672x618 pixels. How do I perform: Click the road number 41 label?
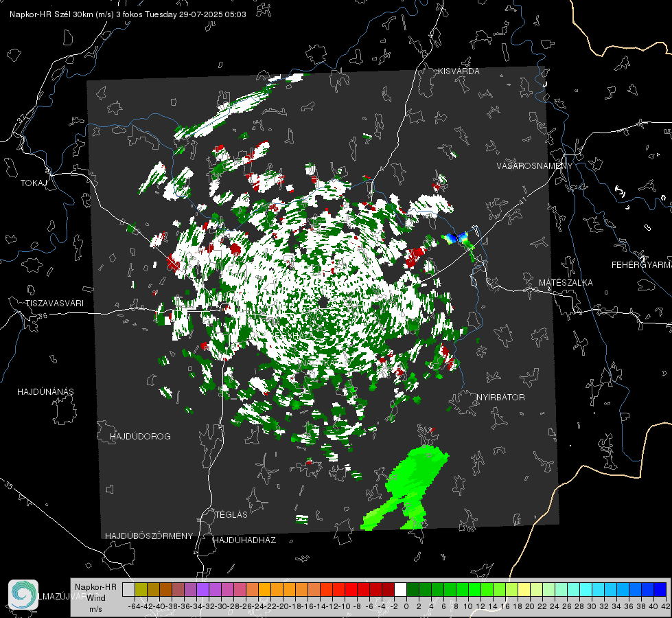point(522,200)
